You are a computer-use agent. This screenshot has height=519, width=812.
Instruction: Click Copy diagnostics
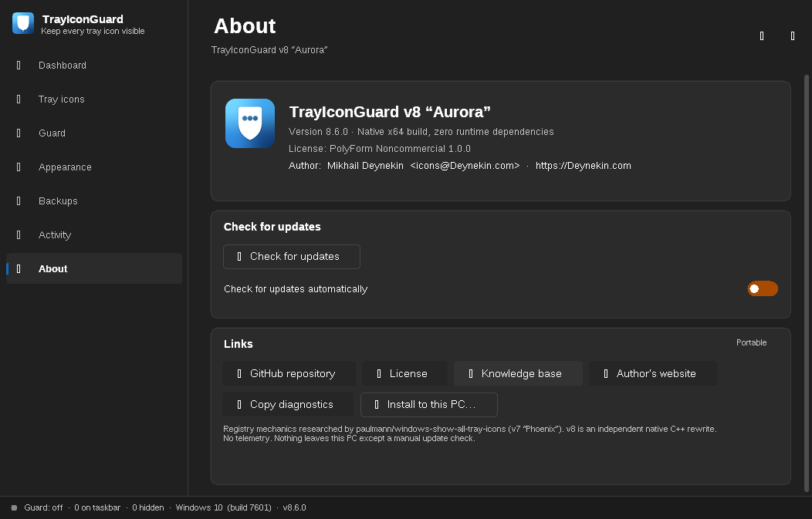[x=288, y=405]
